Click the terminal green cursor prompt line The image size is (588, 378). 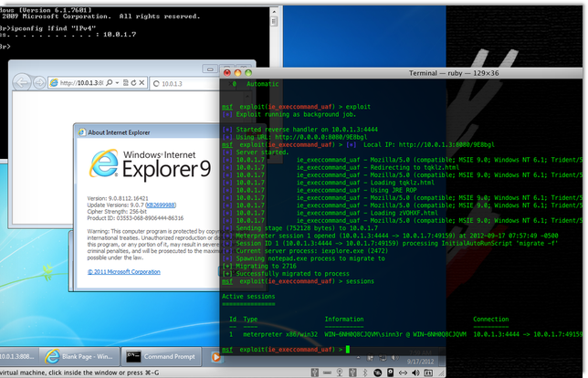pyautogui.click(x=286, y=350)
